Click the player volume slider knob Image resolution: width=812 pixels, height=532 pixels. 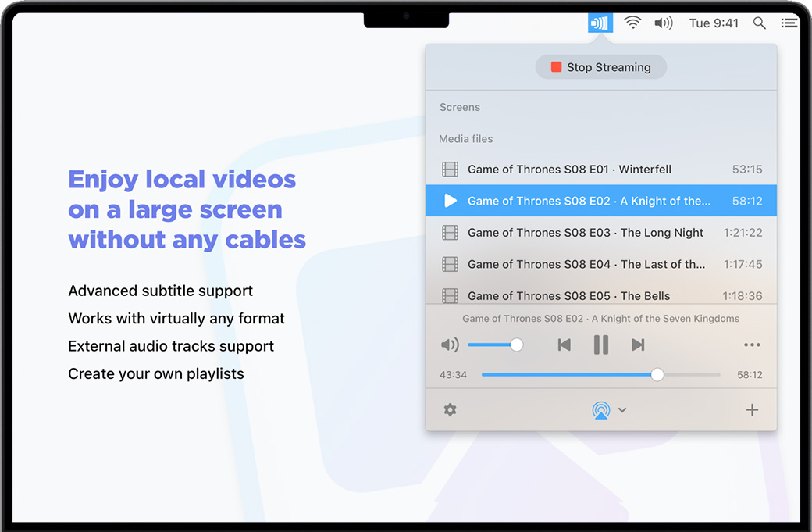[x=516, y=345]
